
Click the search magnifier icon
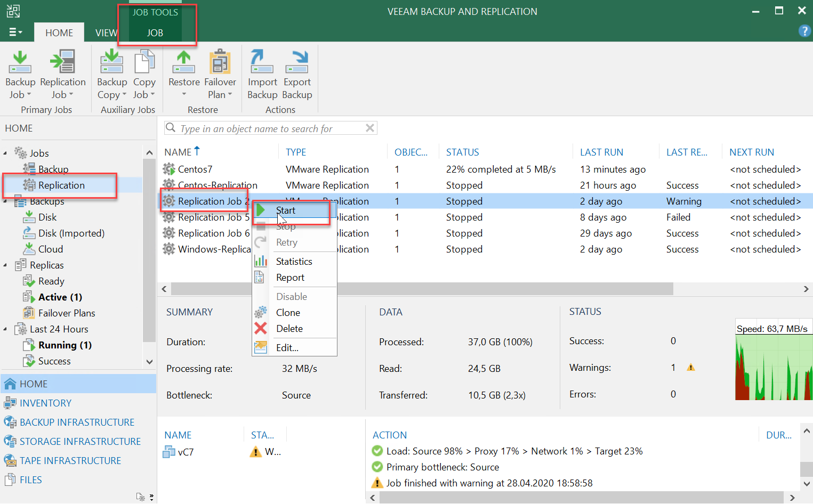pos(171,128)
